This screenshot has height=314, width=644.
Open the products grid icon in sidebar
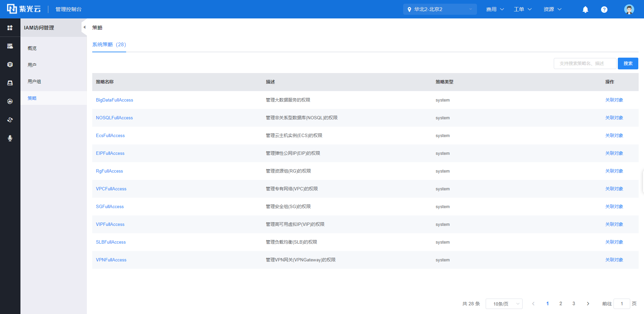click(x=10, y=28)
